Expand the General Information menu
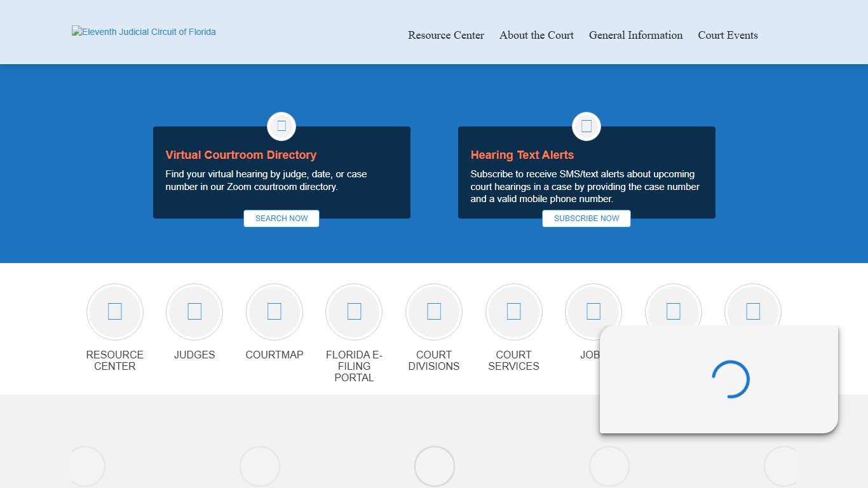The image size is (868, 488). [635, 36]
